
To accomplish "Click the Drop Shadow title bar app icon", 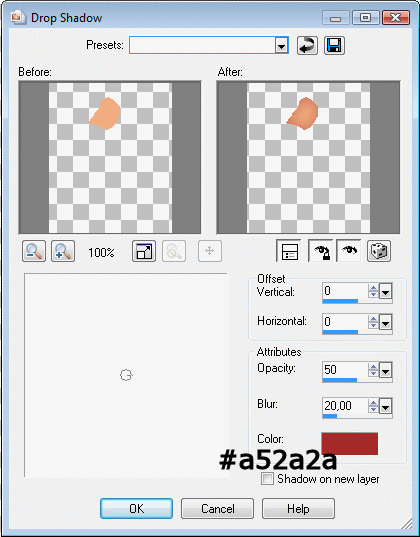I will [17, 17].
